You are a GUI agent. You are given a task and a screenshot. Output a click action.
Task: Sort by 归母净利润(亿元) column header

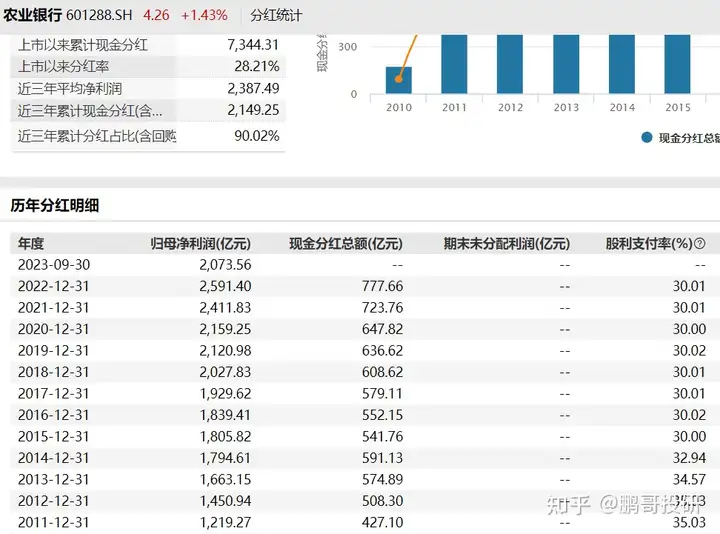[201, 243]
